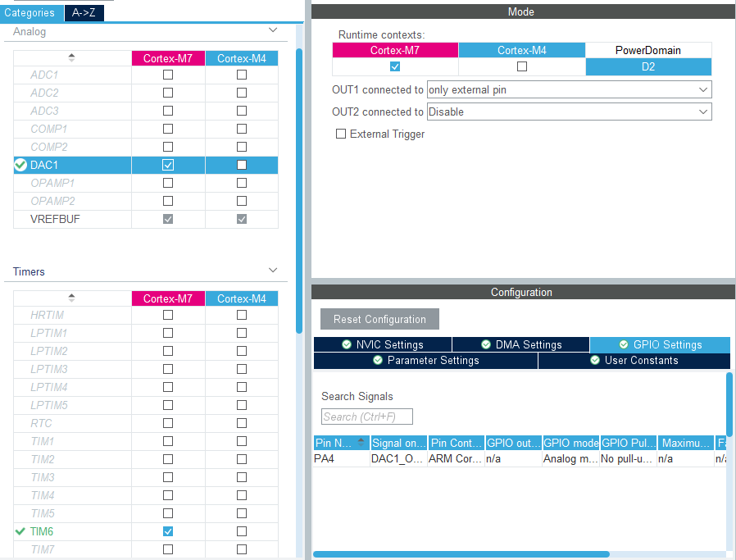Viewport: 736px width, 560px height.
Task: Click sort arrows in Analog table header
Action: (71, 57)
